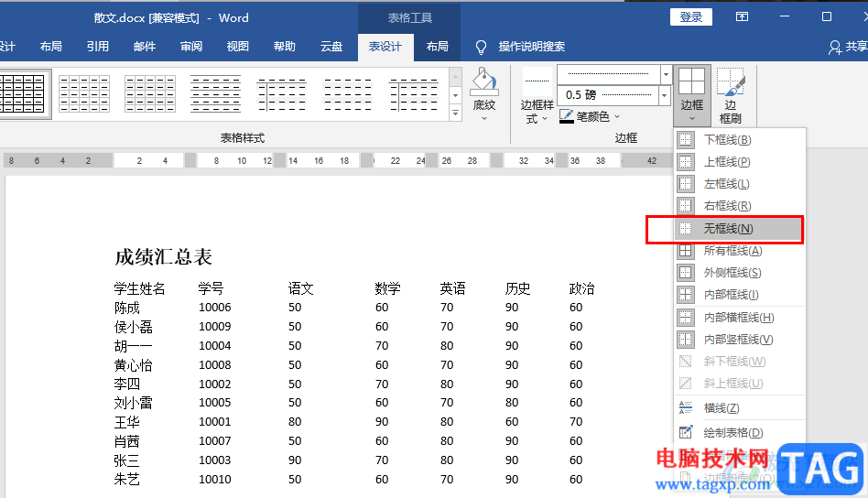Click the Inside Borders icon in menu
868x498 pixels.
(685, 295)
